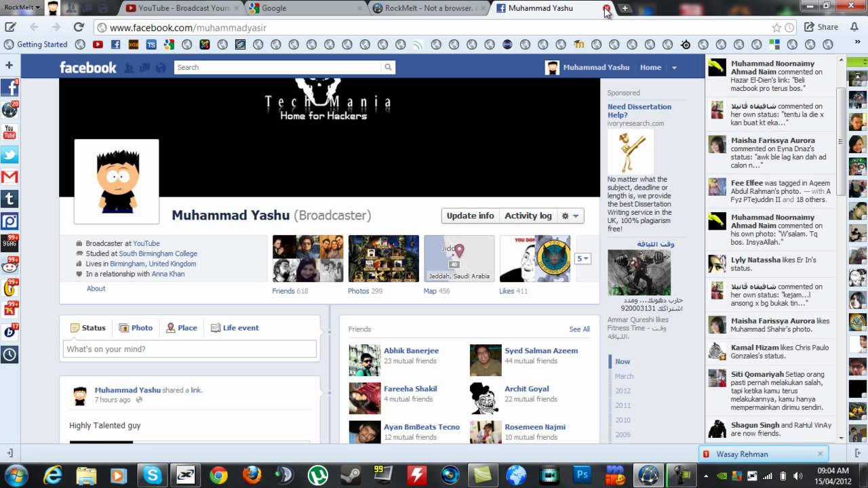
Task: Open the YouTube app in left sidebar
Action: tap(9, 132)
